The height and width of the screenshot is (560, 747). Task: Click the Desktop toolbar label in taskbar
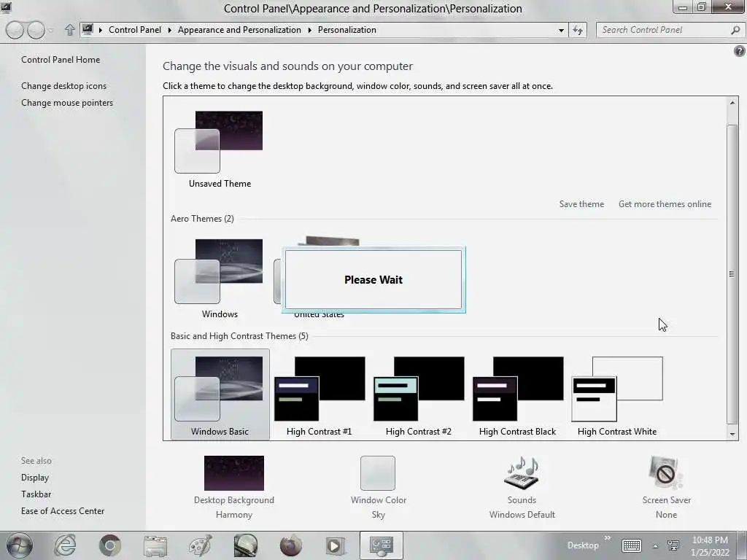[583, 545]
